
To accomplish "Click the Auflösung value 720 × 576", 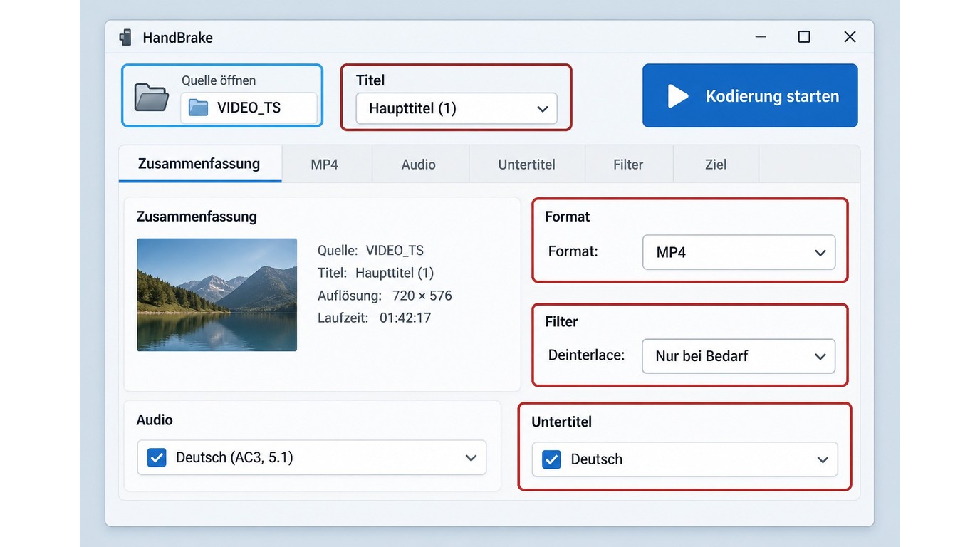I will click(422, 296).
